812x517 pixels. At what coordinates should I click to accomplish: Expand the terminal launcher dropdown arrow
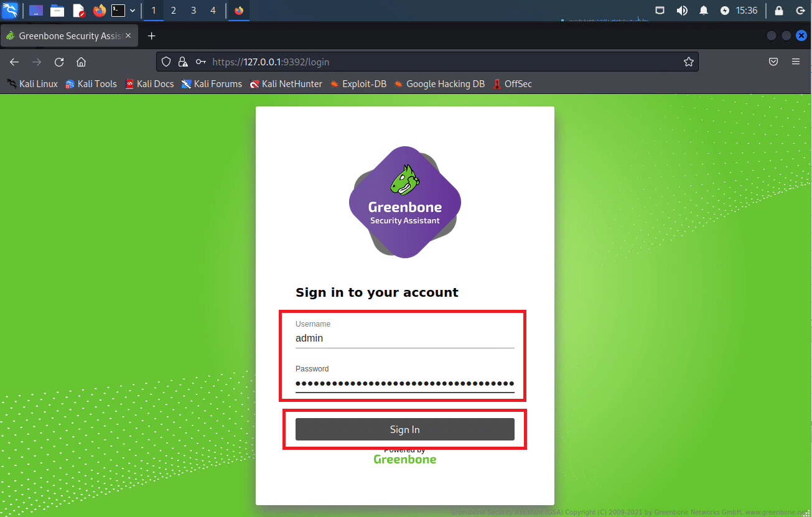[133, 11]
